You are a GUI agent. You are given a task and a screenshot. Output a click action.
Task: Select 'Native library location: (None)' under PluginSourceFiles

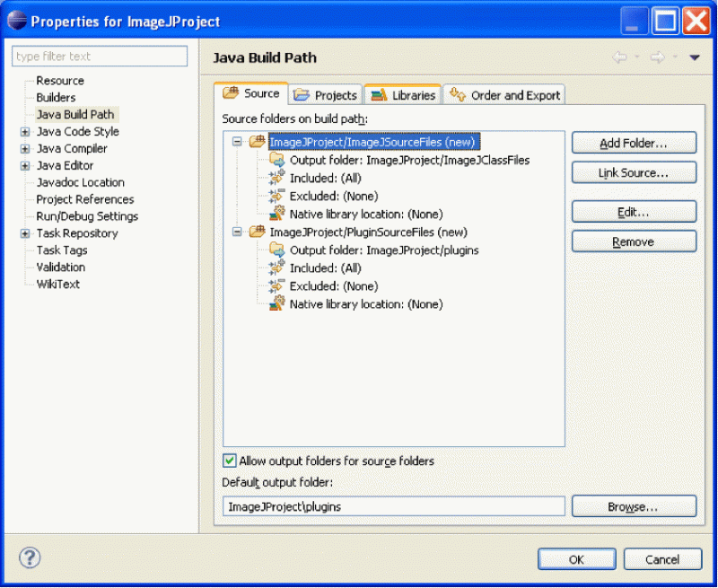click(x=366, y=304)
